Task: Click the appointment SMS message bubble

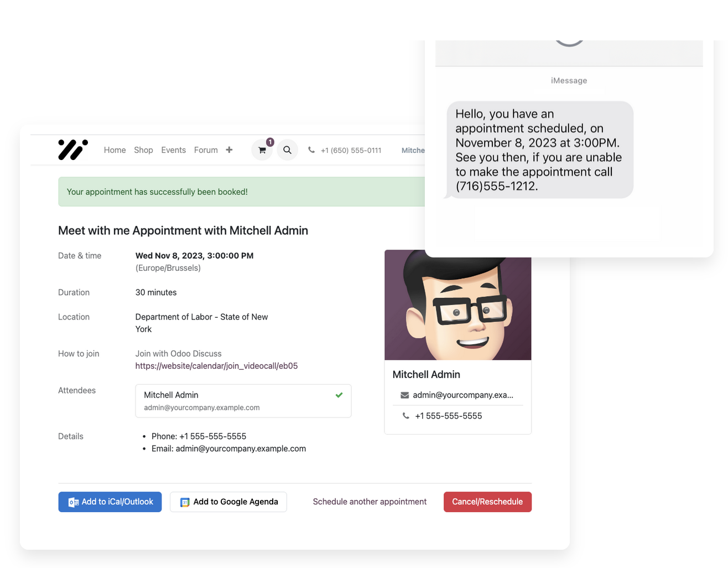Action: [x=539, y=150]
